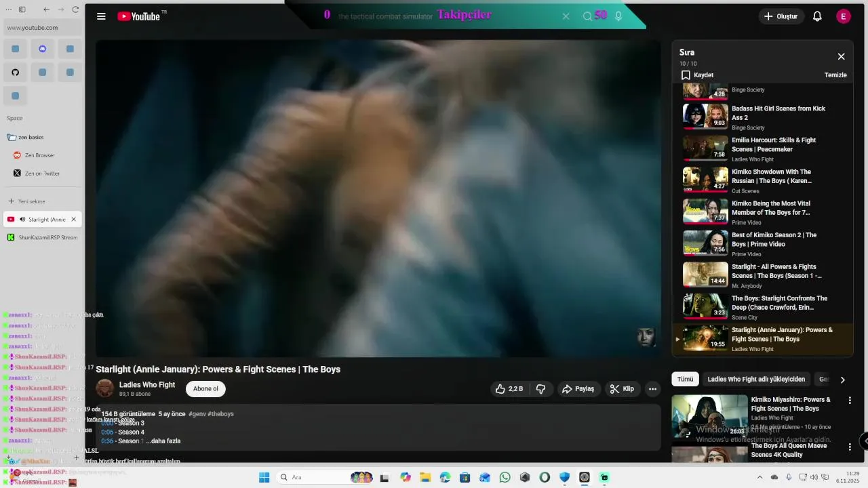Click the search magnifier icon
This screenshot has width=868, height=488.
587,16
